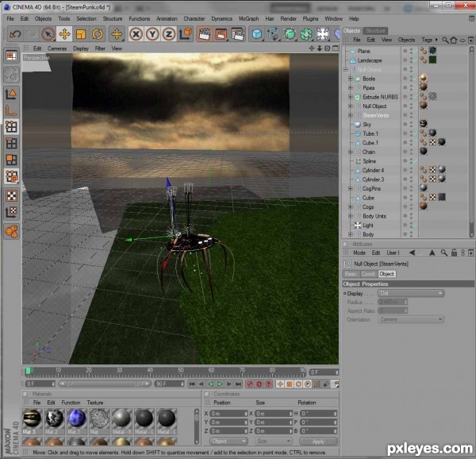
Task: Open the NURBS objects icon
Action: tap(290, 34)
